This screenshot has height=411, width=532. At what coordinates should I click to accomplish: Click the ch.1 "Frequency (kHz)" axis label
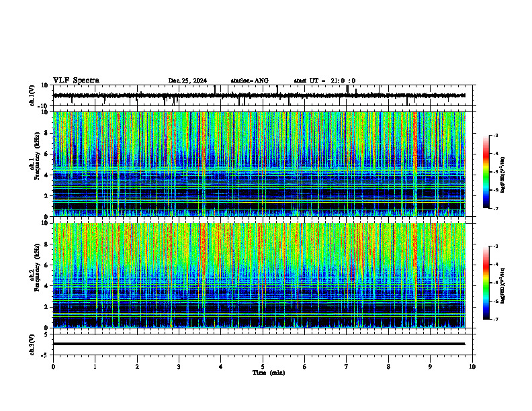(x=37, y=156)
